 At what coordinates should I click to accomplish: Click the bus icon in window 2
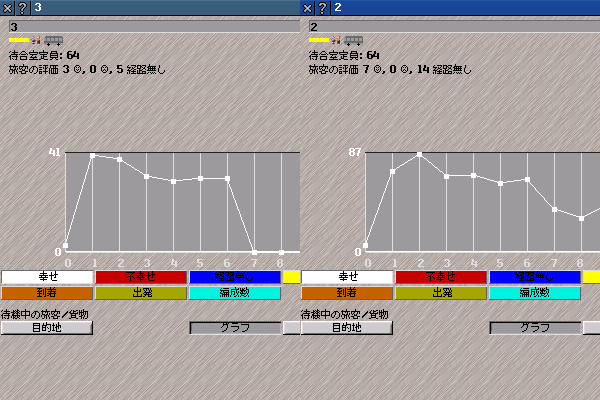[354, 40]
